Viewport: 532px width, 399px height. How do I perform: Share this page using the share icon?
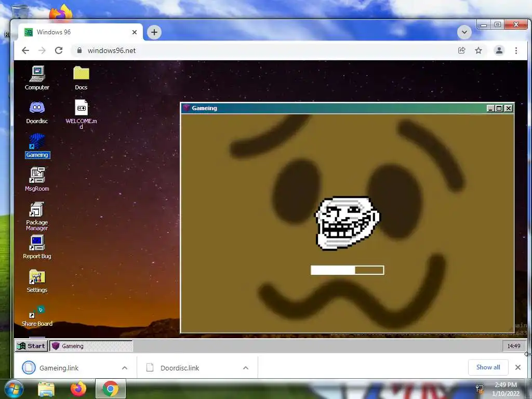[x=461, y=50]
